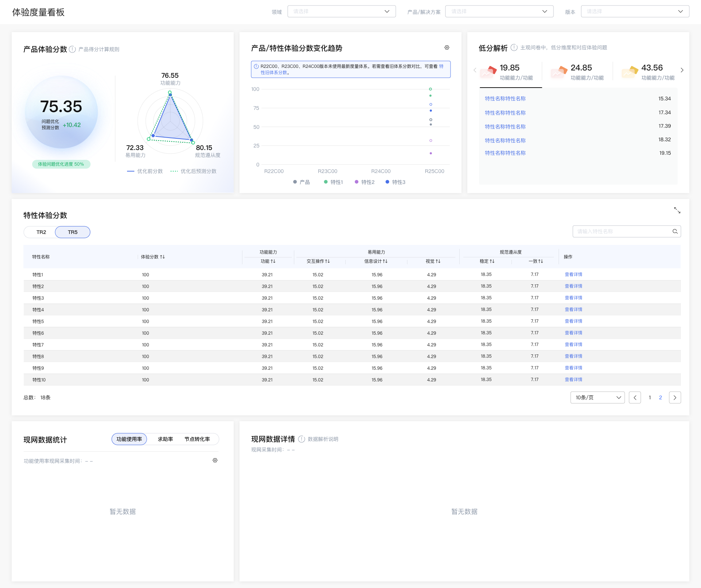Screen dimensions: 701x588
Task: Click R25C00 green data point at 100
Action: click(x=430, y=89)
